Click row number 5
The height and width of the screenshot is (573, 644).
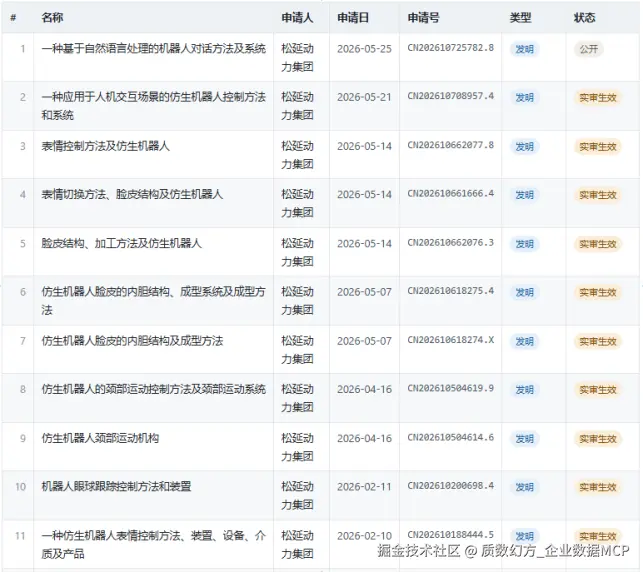click(x=23, y=244)
